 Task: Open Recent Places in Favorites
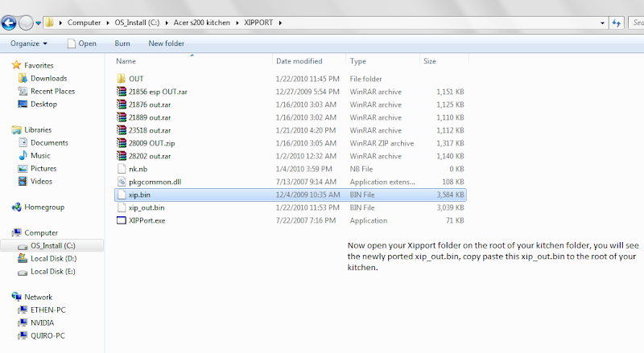(52, 91)
